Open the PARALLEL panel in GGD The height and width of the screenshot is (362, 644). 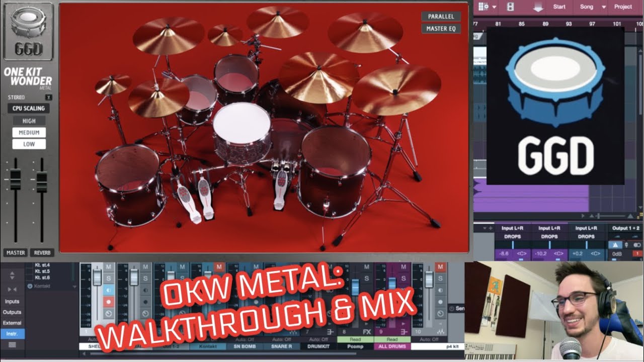pyautogui.click(x=441, y=17)
